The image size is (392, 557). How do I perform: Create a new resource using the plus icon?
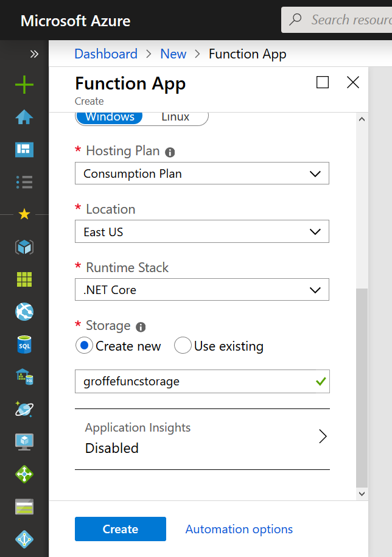coord(24,85)
